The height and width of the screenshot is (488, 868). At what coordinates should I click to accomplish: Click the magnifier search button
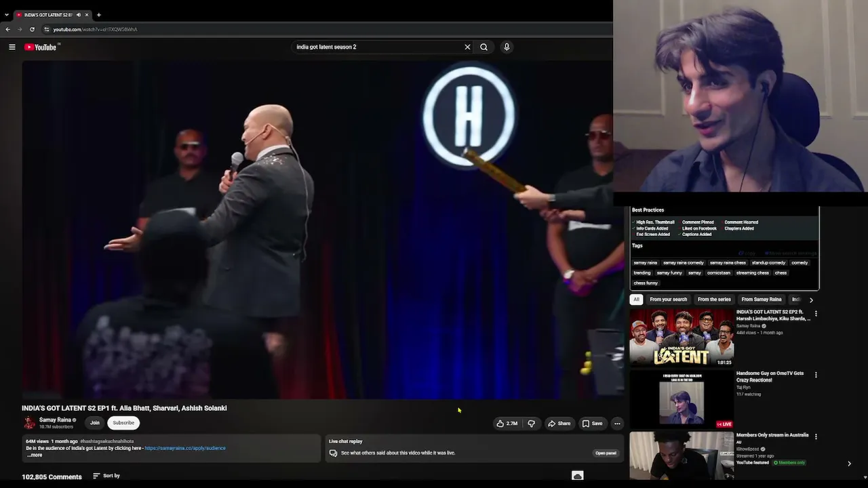point(484,47)
